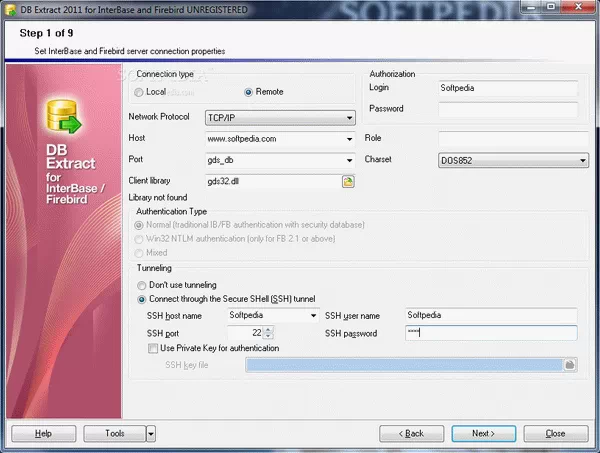Open the Tools button dropdown arrow
The width and height of the screenshot is (600, 453).
coord(151,434)
